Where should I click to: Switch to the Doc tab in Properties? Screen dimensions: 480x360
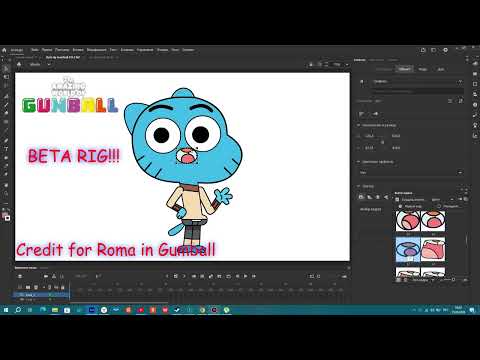pos(441,69)
